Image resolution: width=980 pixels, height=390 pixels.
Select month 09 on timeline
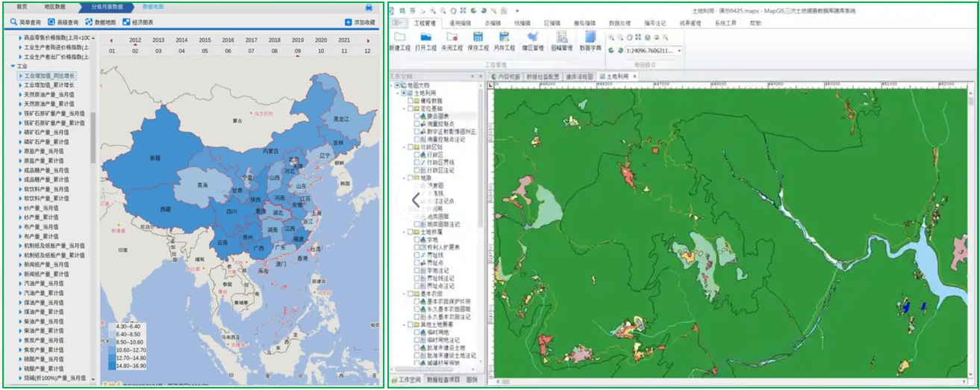298,52
